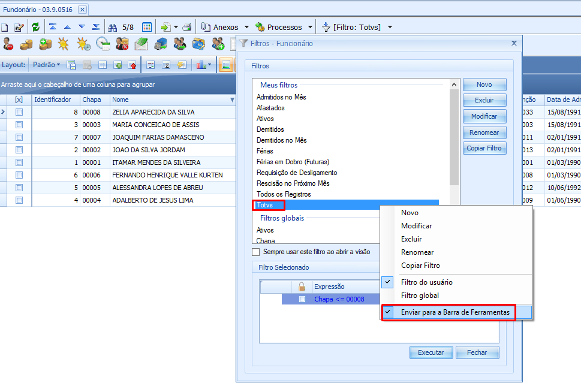Viewport: 581px width, 392px height.
Task: Open the bar chart dropdown arrow
Action: coord(210,65)
